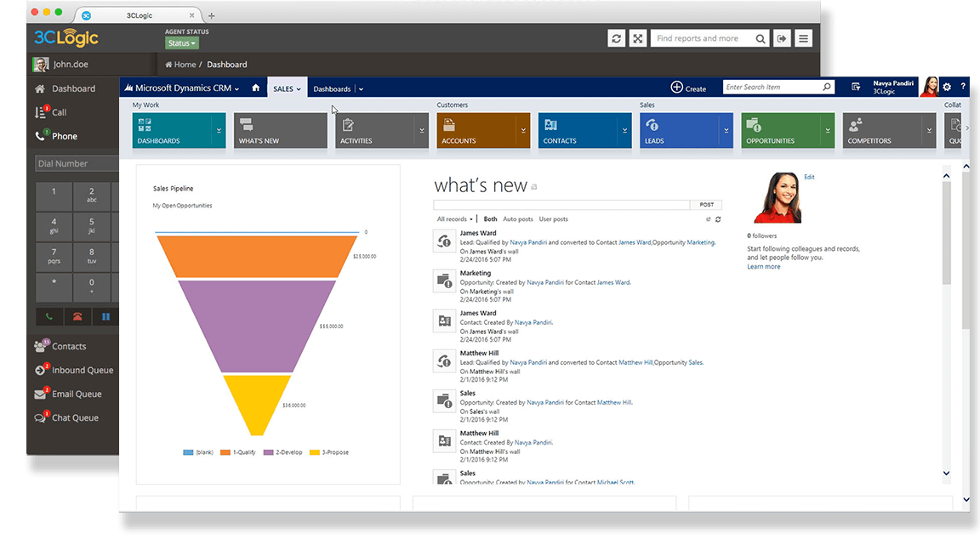Open the agent Status dropdown
The width and height of the screenshot is (980, 556).
(182, 43)
